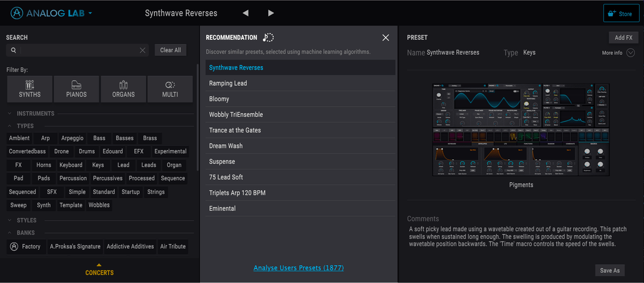The height and width of the screenshot is (283, 644).
Task: Toggle the Drone type tag
Action: pos(61,151)
